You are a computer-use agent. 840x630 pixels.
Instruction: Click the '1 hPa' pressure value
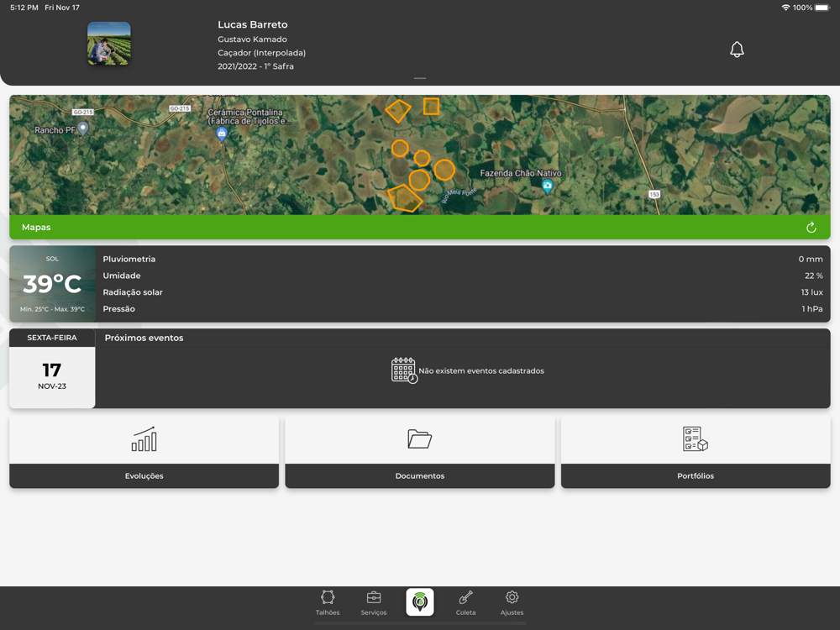click(x=812, y=308)
